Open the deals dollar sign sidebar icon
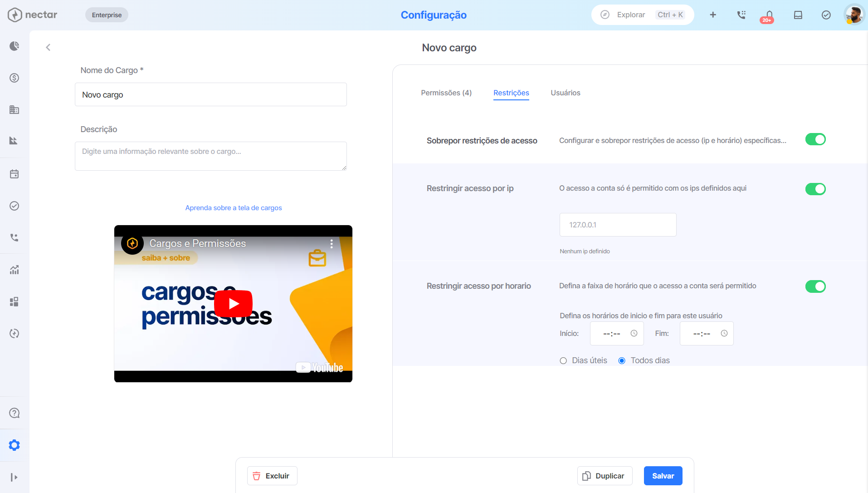Viewport: 868px width, 493px height. click(x=15, y=78)
